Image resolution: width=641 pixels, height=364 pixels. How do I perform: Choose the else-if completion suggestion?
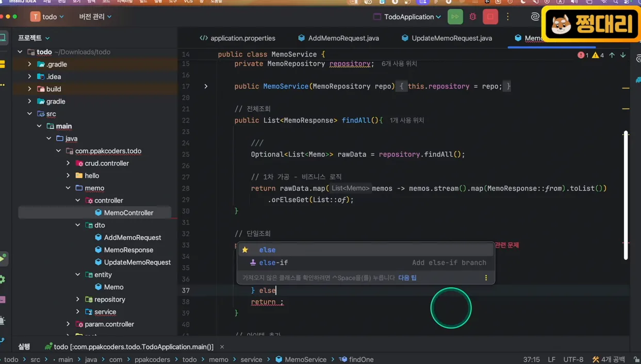pos(366,262)
